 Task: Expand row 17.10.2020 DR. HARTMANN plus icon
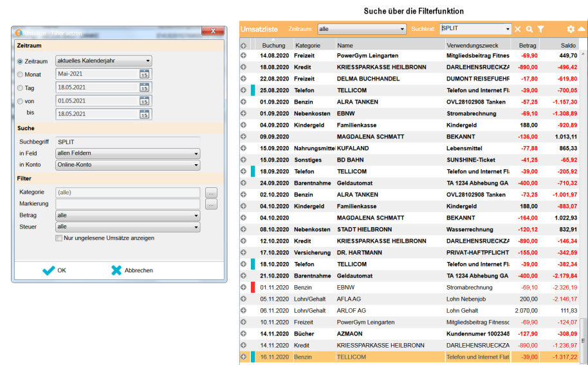pyautogui.click(x=243, y=252)
